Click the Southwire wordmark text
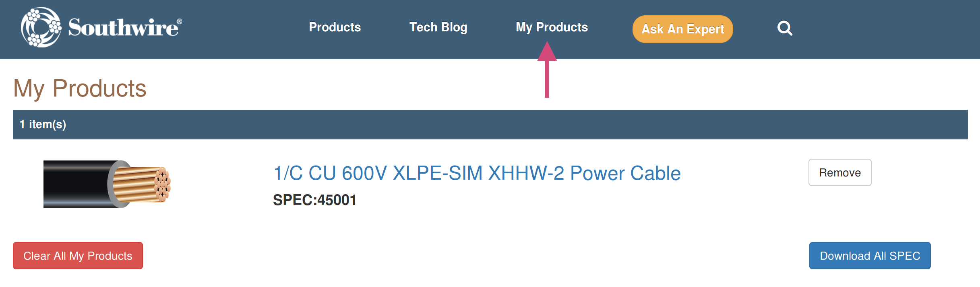The image size is (980, 287). pyautogui.click(x=123, y=28)
